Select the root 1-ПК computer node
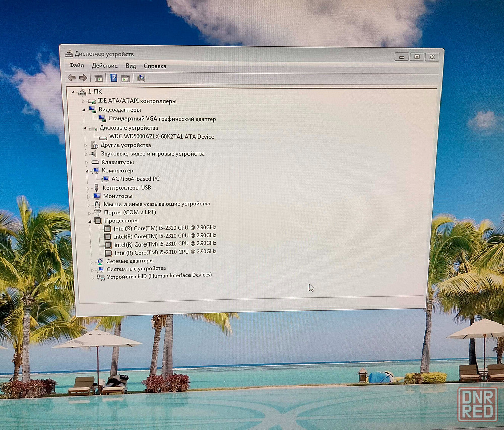Image resolution: width=504 pixels, height=430 pixels. click(x=94, y=92)
